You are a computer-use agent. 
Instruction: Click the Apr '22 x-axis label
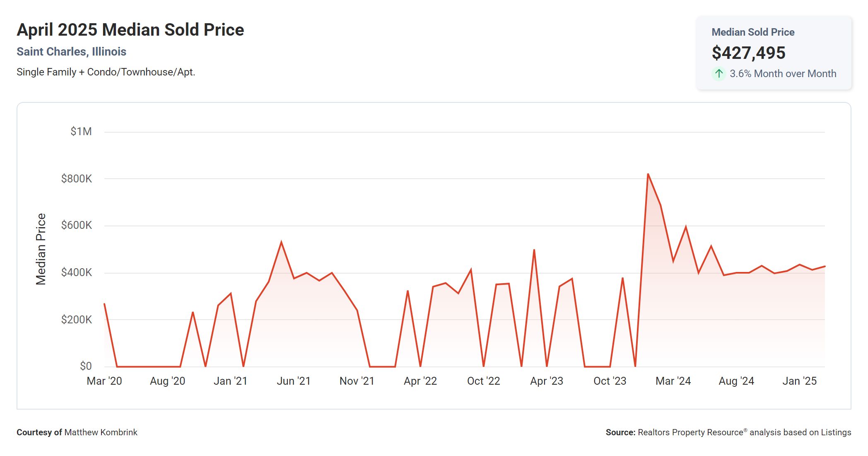coord(420,381)
